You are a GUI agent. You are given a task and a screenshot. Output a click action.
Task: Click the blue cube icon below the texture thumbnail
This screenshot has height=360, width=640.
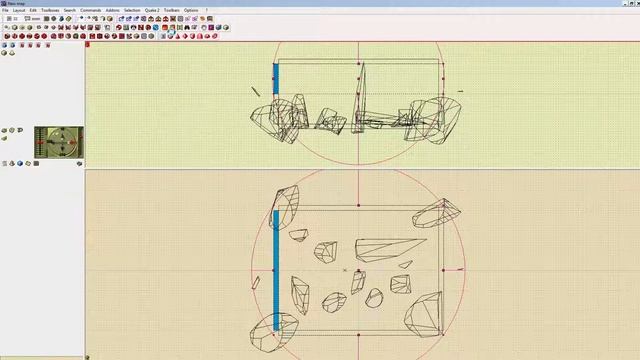pos(20,163)
